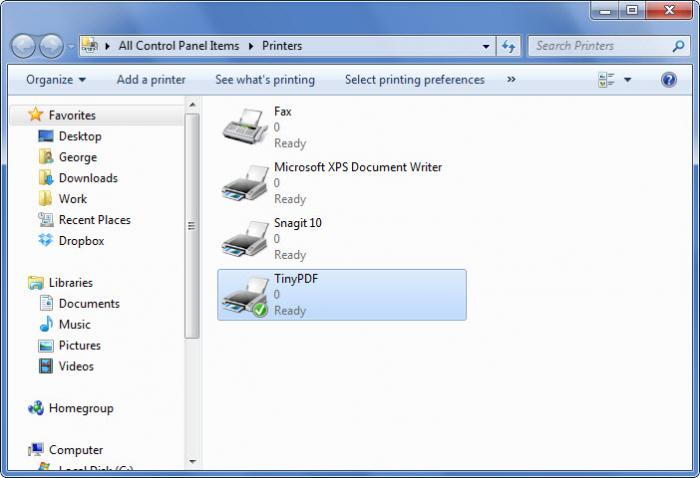Open the Downloads favorite

[x=88, y=178]
